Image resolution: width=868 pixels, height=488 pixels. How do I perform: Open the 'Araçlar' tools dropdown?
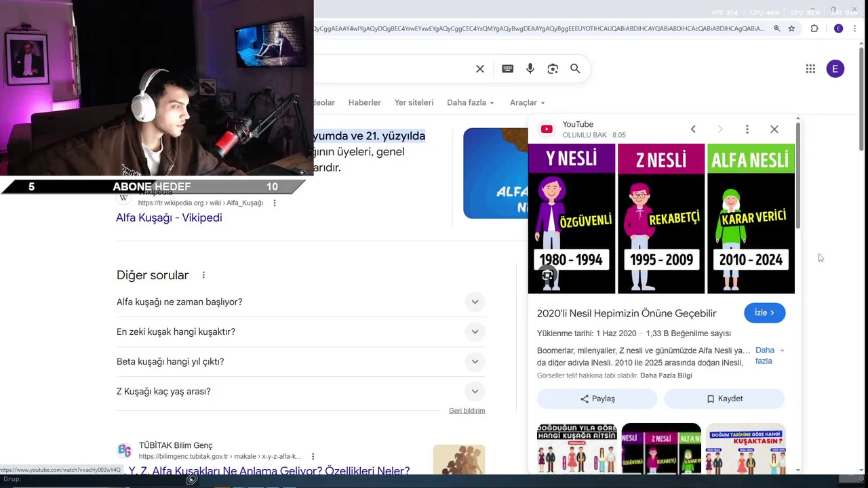528,102
